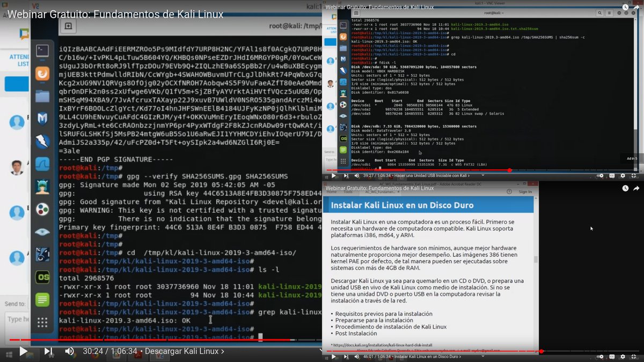Click Sign In in Acrobat Reader

525,191
